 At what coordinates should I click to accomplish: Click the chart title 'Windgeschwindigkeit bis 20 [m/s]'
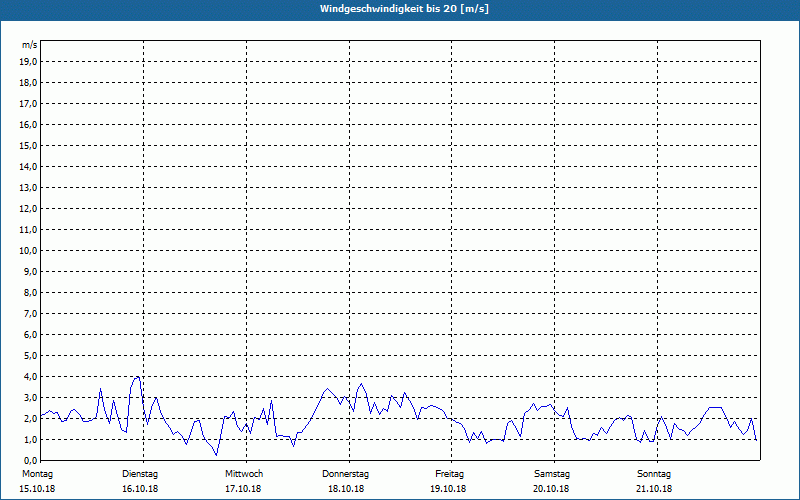[x=404, y=9]
